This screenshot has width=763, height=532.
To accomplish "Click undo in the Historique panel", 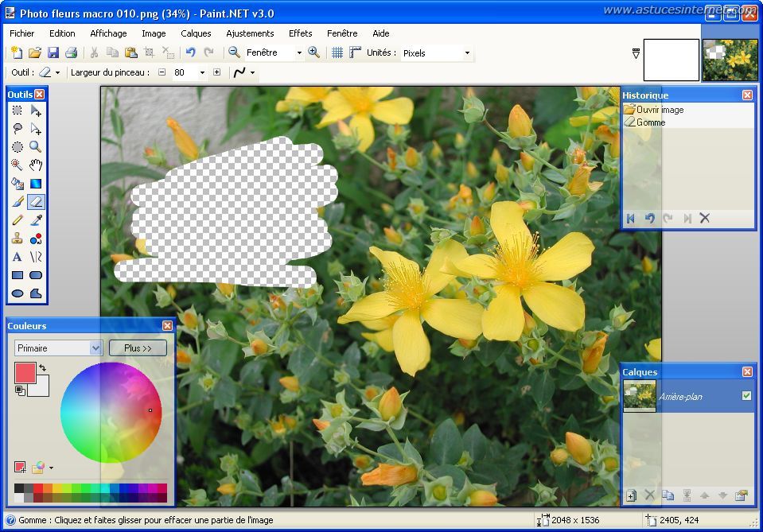I will pos(649,219).
